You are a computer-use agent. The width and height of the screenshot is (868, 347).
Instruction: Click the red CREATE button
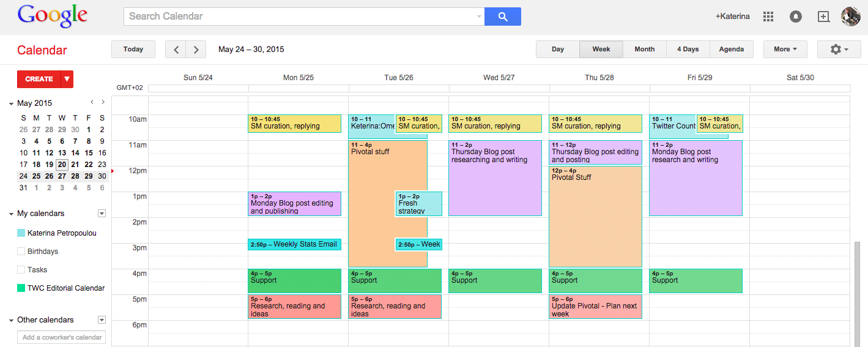tap(39, 79)
